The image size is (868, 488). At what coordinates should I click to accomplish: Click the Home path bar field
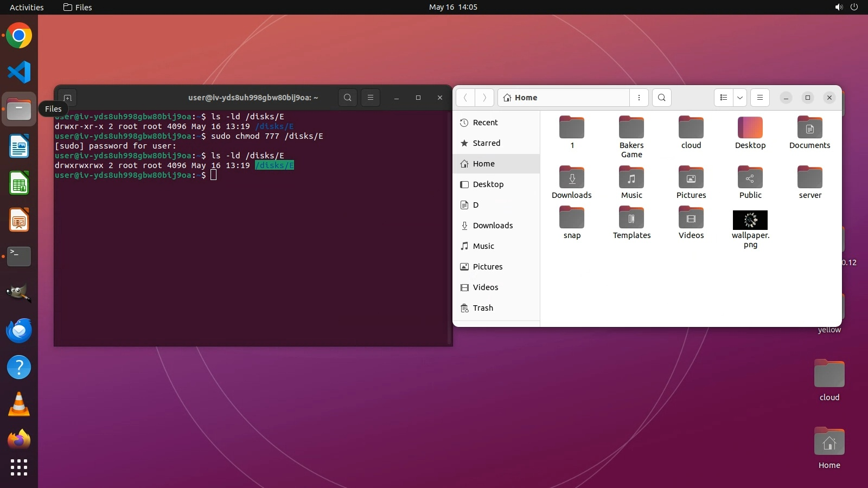pyautogui.click(x=564, y=98)
